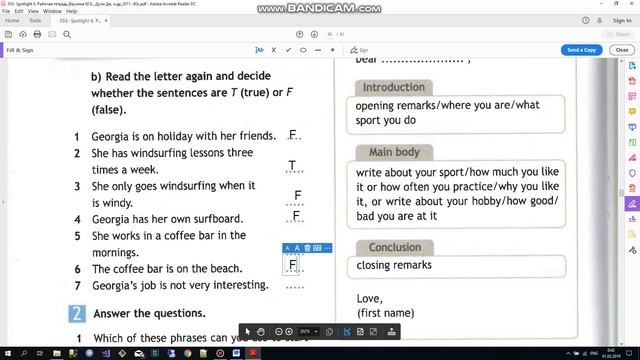Open Combine Files tool in right pane
The height and width of the screenshot is (360, 640).
tap(632, 127)
